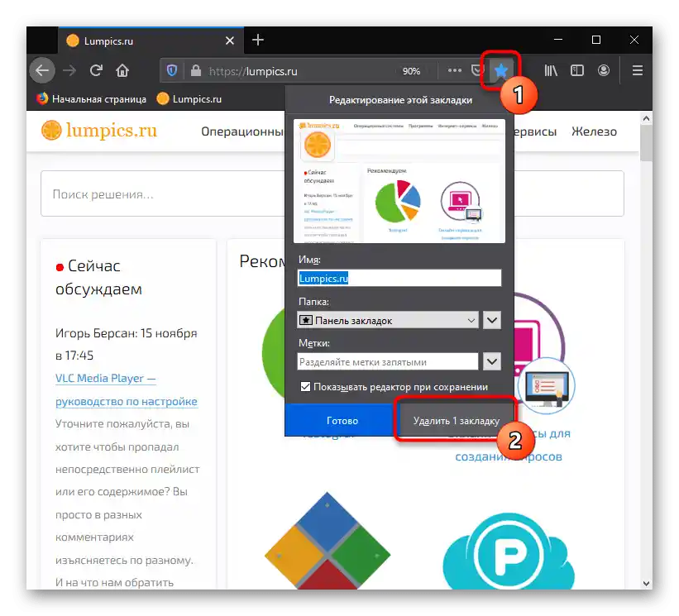Click the page scrollbar down arrow
The width and height of the screenshot is (679, 616).
(646, 583)
